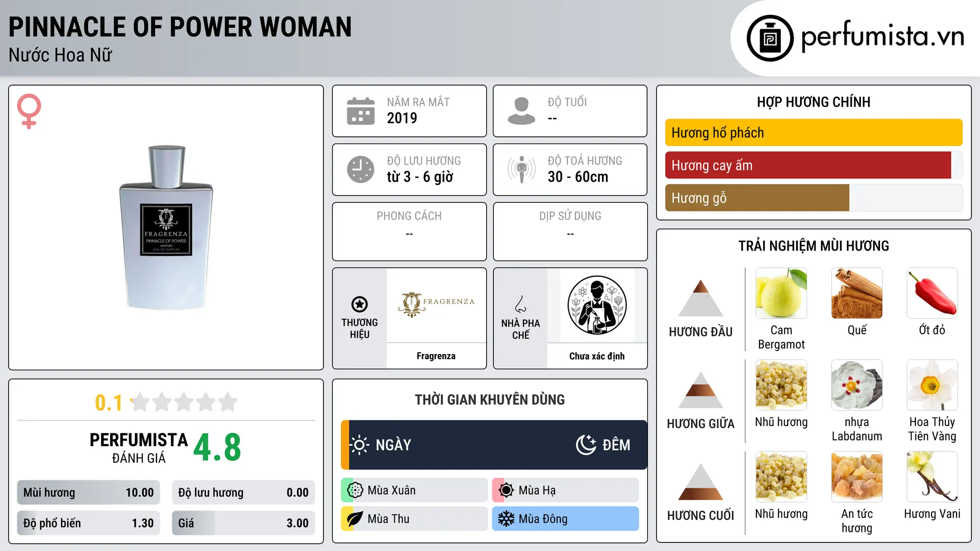This screenshot has height=551, width=980.
Task: Click the perfumista.vn perfume bottle logo icon
Action: [x=770, y=38]
